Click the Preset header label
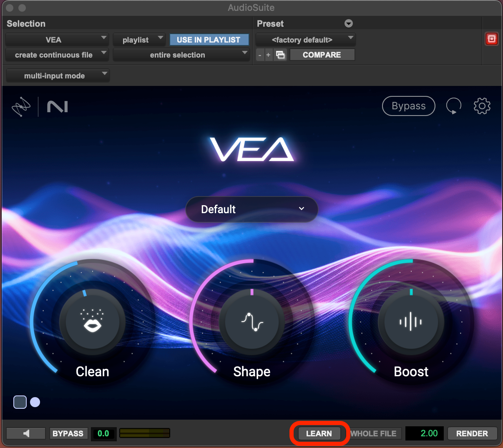503x448 pixels. coord(270,24)
